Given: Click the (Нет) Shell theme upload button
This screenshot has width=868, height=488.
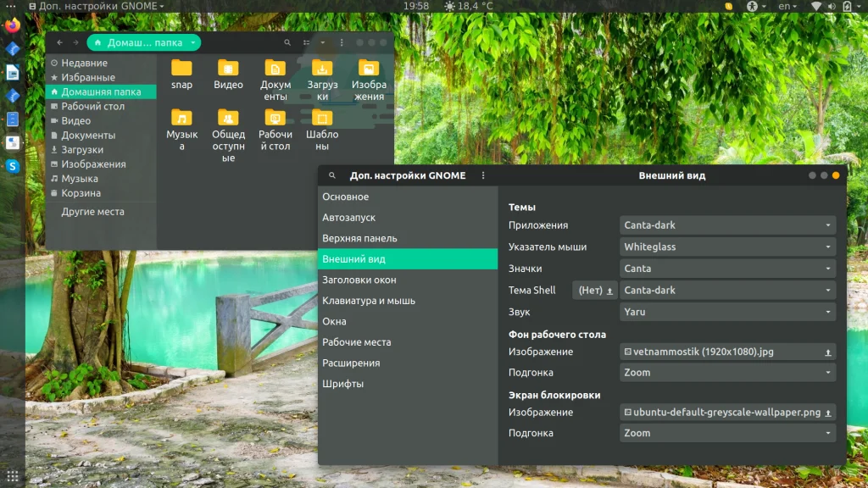Looking at the screenshot, I should pos(595,291).
